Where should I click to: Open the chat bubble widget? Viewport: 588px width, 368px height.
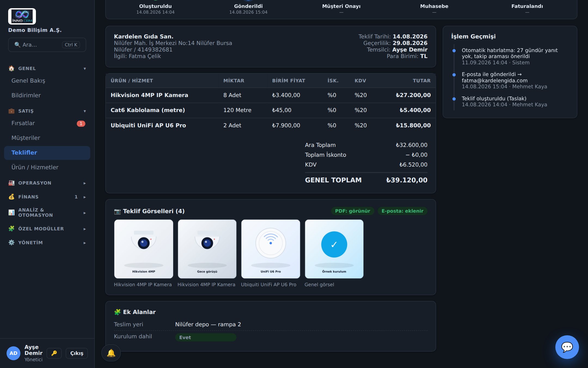point(567,347)
